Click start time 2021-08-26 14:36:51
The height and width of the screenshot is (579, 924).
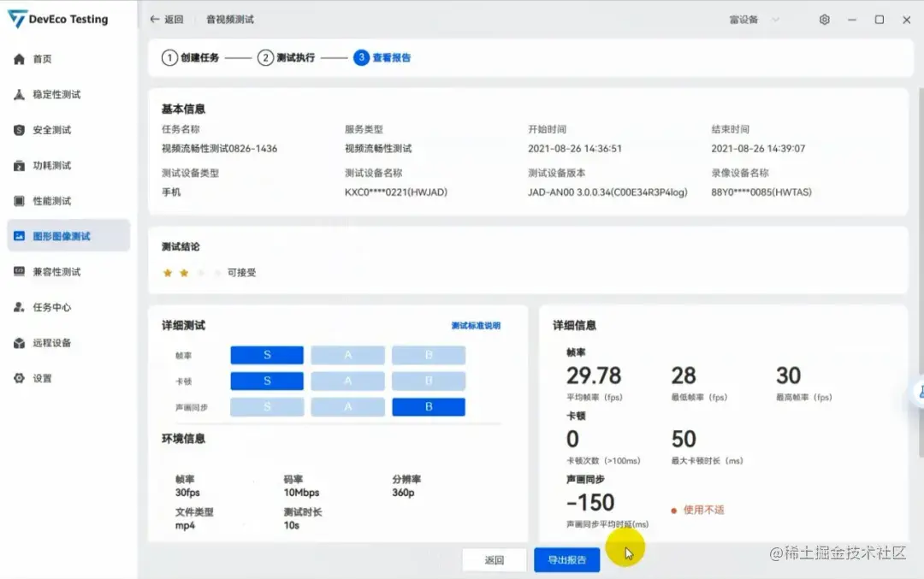(575, 149)
